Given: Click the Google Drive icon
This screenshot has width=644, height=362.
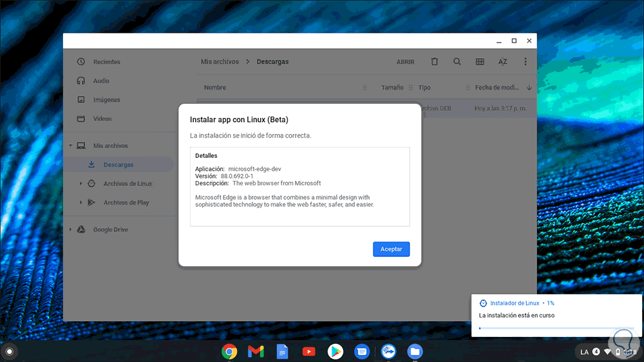Looking at the screenshot, I should [x=81, y=229].
